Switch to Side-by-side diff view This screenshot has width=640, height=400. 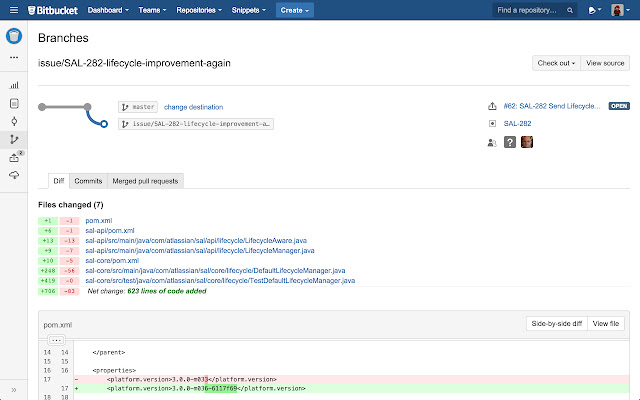[554, 323]
